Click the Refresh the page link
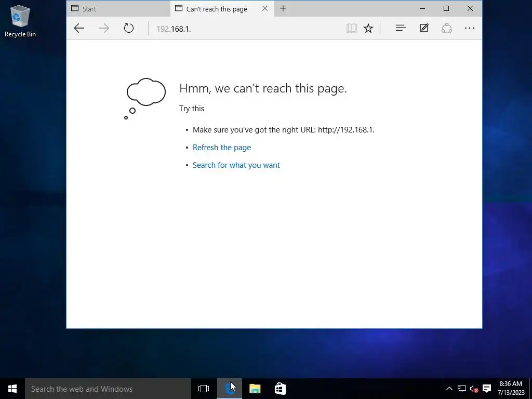Viewport: 532px width, 399px height. tap(222, 148)
